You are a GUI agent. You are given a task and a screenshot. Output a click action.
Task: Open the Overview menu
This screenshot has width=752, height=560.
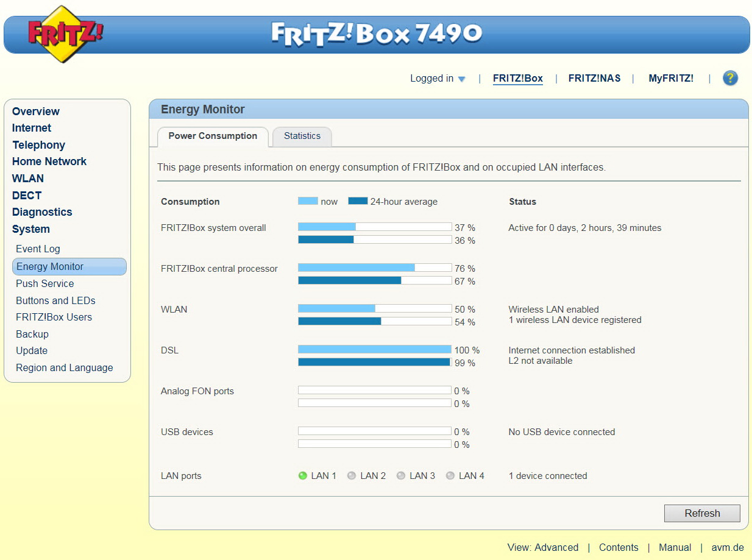36,112
